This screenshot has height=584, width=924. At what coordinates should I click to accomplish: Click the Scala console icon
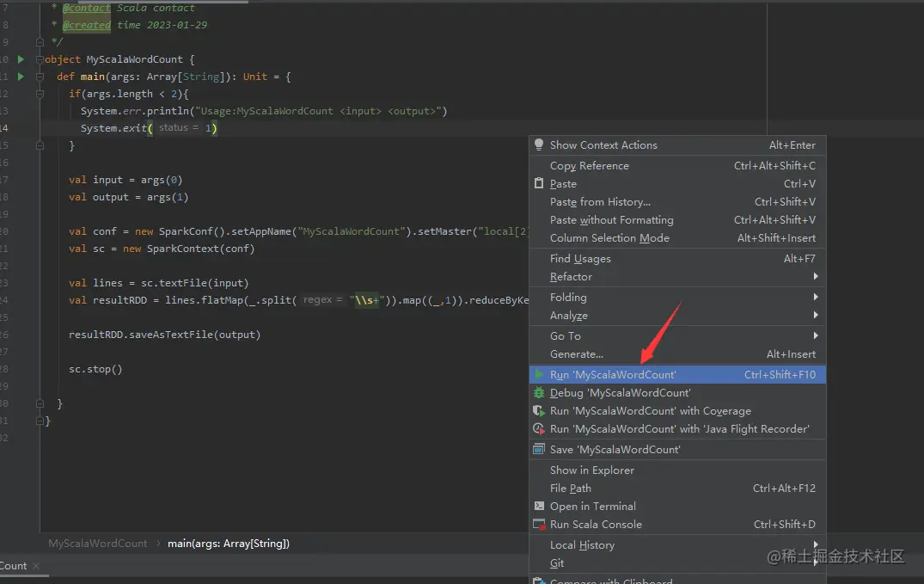[539, 525]
